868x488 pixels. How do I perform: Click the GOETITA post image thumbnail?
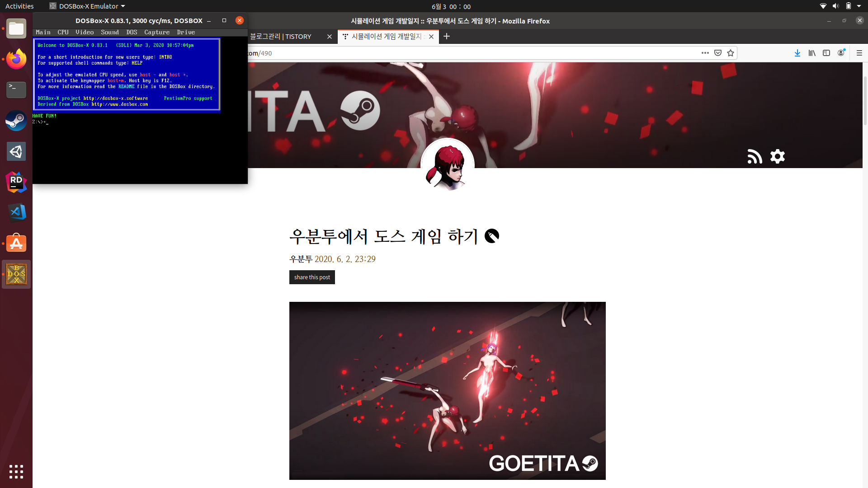[447, 390]
